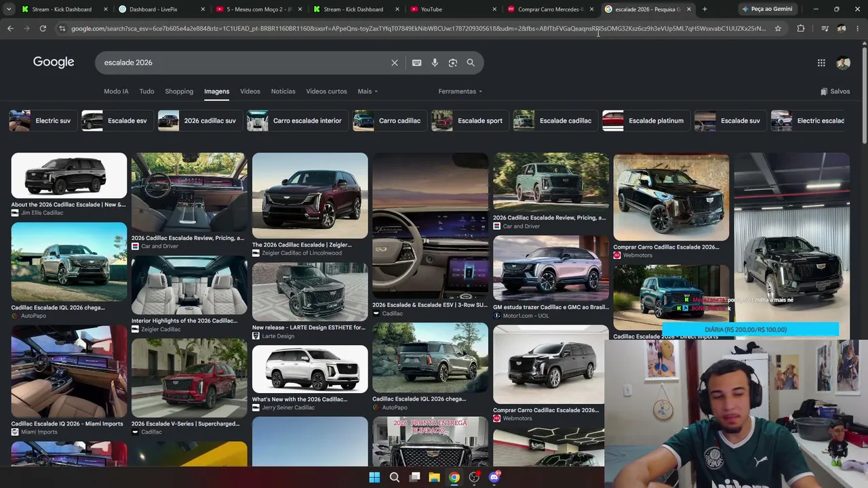Image resolution: width=868 pixels, height=488 pixels.
Task: Open the on-screen keyboard input tool
Action: (417, 62)
